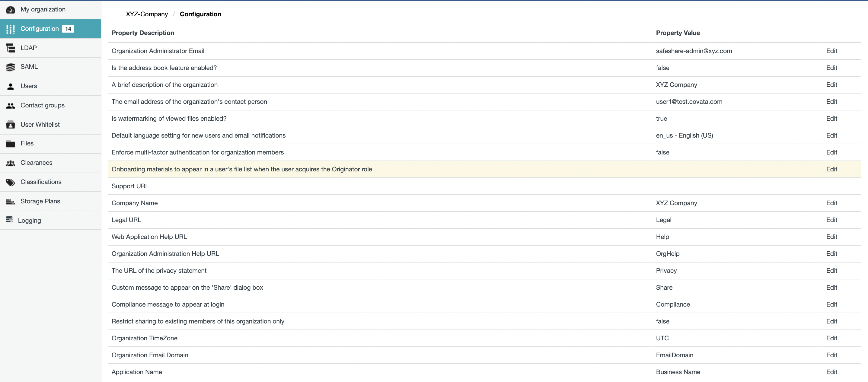Edit the Company Name property

tap(831, 203)
